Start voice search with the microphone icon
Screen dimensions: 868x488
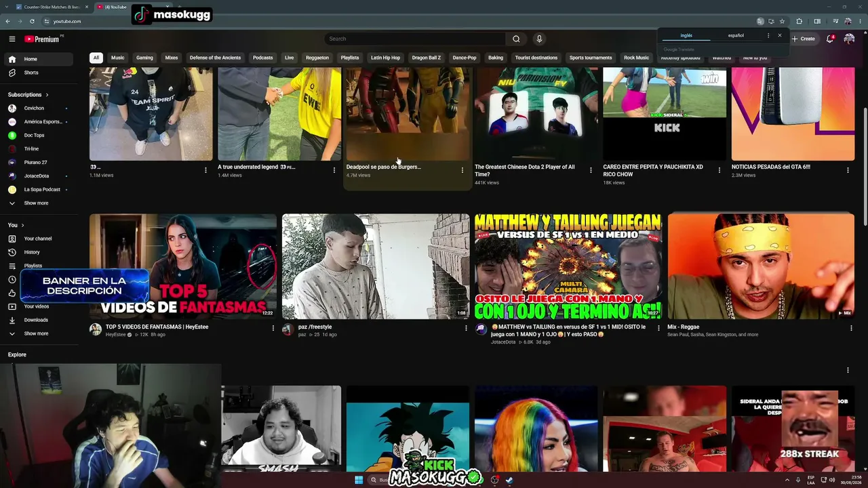tap(539, 39)
